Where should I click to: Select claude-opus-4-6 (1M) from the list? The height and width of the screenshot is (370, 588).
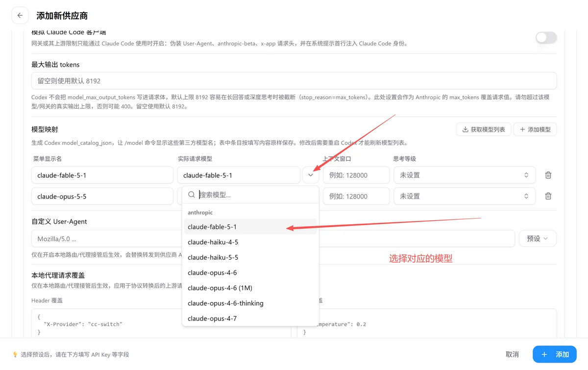250,288
